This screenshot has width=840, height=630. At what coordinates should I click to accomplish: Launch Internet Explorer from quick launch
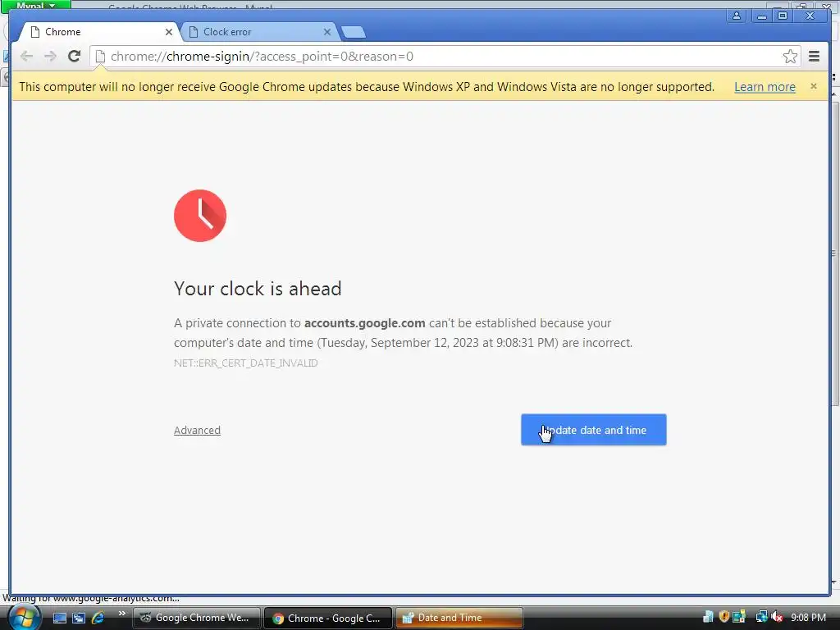(98, 618)
